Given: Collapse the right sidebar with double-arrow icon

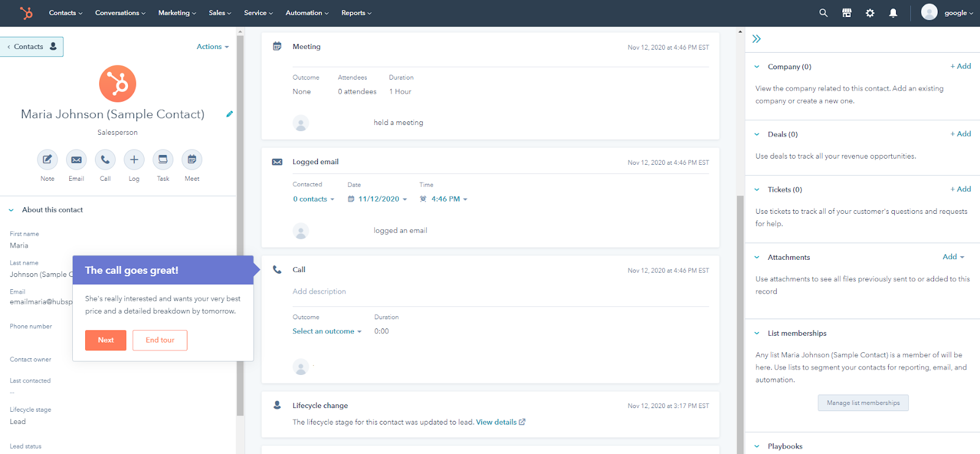Looking at the screenshot, I should click(x=756, y=39).
